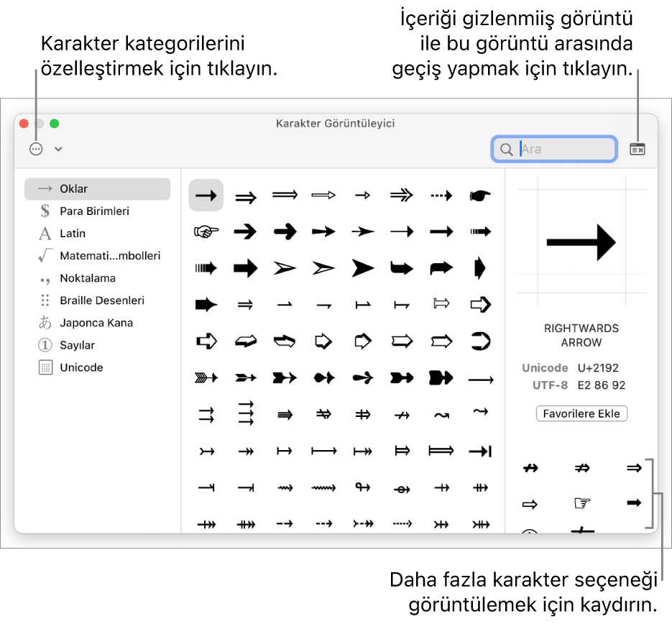Image resolution: width=672 pixels, height=624 pixels.
Task: Click the large arrow preview
Action: coord(581,242)
